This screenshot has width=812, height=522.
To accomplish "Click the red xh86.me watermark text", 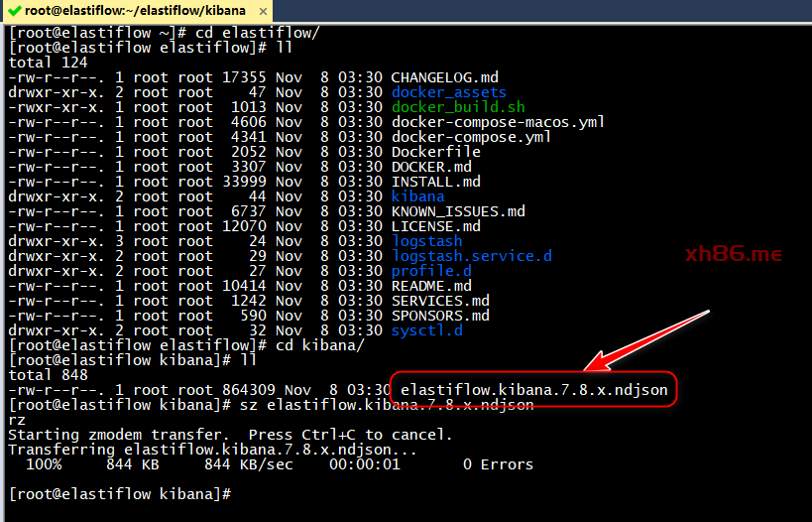I will point(734,255).
